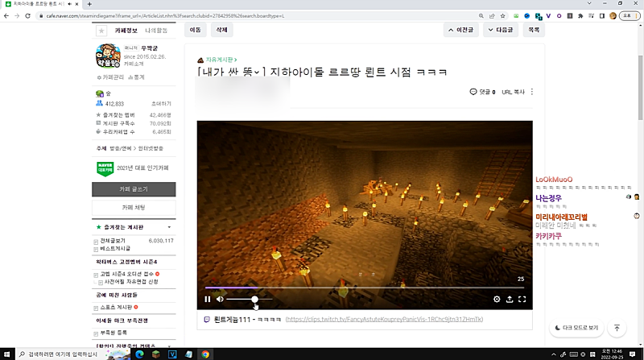Open Microsoft Edge from the taskbar
This screenshot has width=644, height=360.
(139, 354)
